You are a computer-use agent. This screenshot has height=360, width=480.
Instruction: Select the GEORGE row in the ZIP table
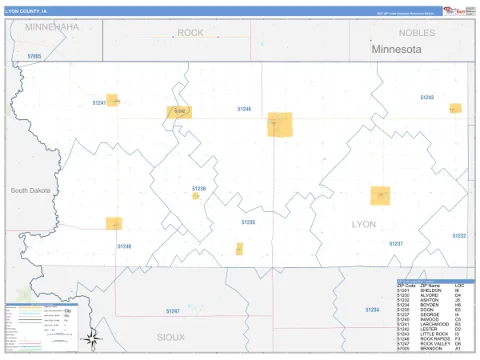click(x=436, y=315)
